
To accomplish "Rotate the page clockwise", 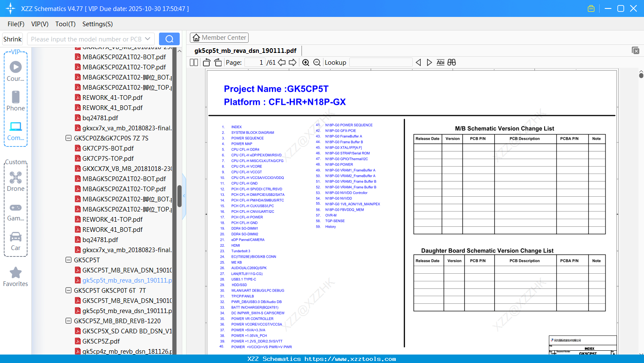I will [218, 63].
